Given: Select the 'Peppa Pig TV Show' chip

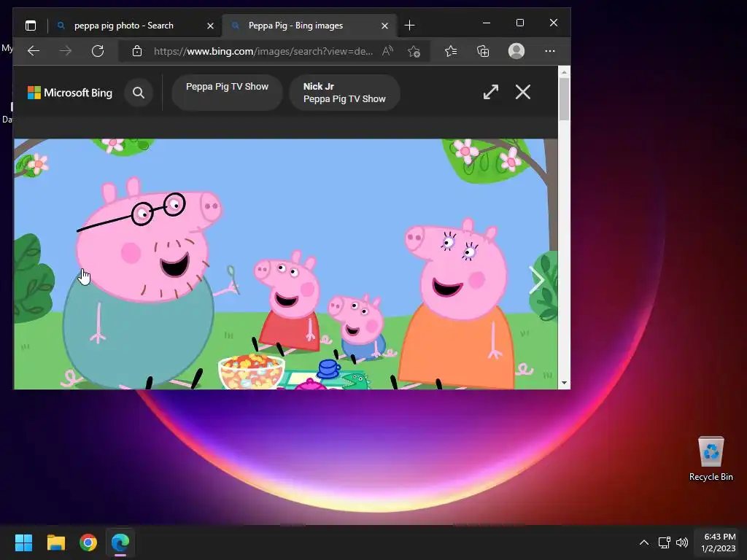Looking at the screenshot, I should [x=228, y=93].
